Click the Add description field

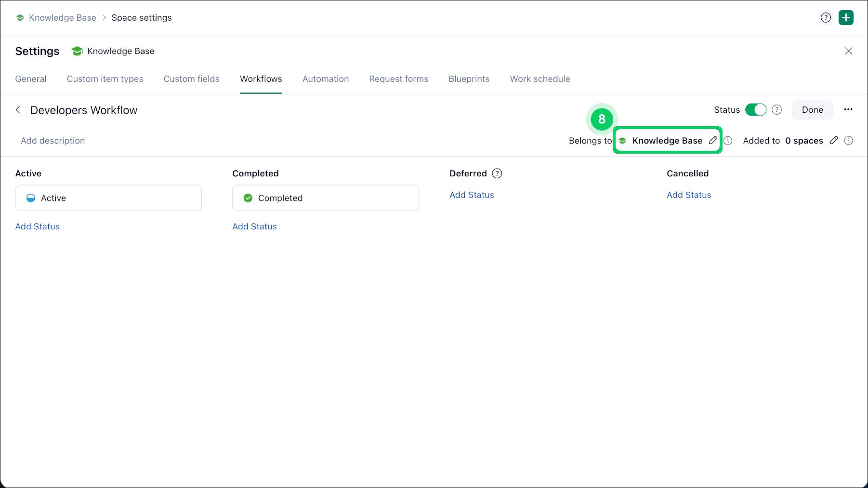click(x=53, y=141)
